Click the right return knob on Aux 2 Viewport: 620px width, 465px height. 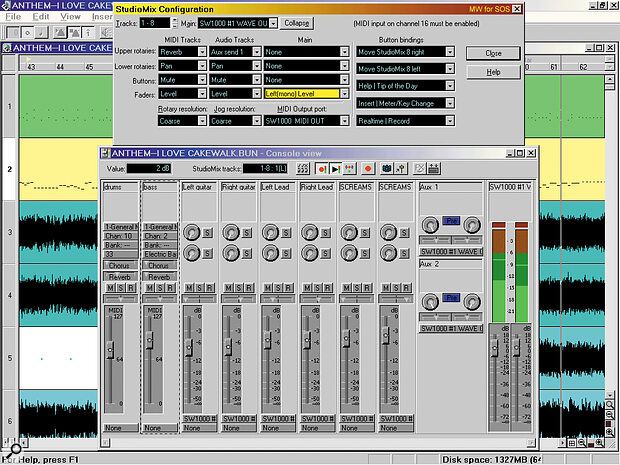pos(472,302)
